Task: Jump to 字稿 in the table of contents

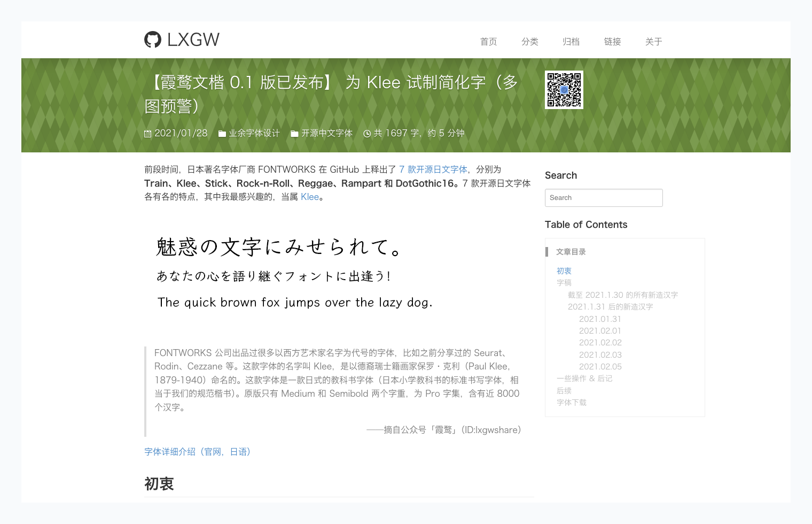Action: tap(564, 283)
